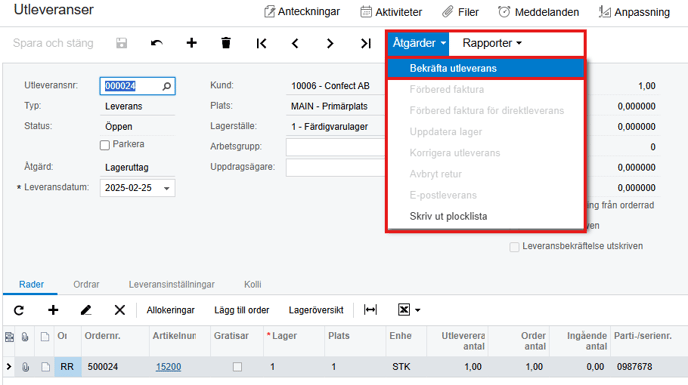Open the Excel export dropdown arrow
This screenshot has height=385, width=688.
point(418,310)
